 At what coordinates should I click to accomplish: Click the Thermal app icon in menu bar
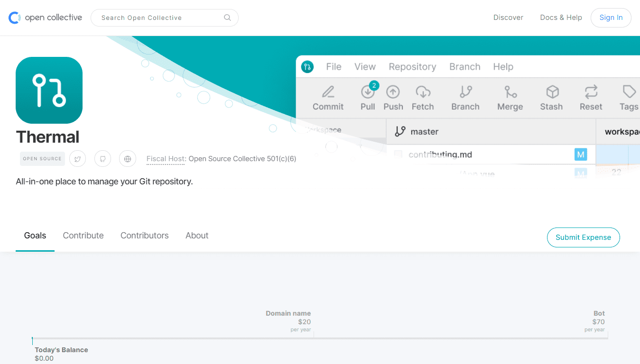[307, 67]
